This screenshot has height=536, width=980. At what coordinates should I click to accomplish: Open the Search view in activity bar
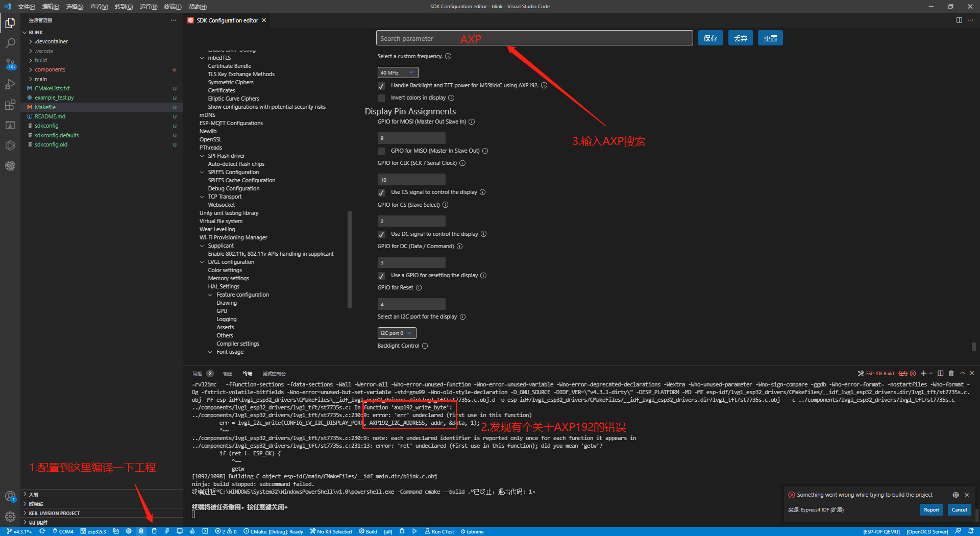(10, 43)
